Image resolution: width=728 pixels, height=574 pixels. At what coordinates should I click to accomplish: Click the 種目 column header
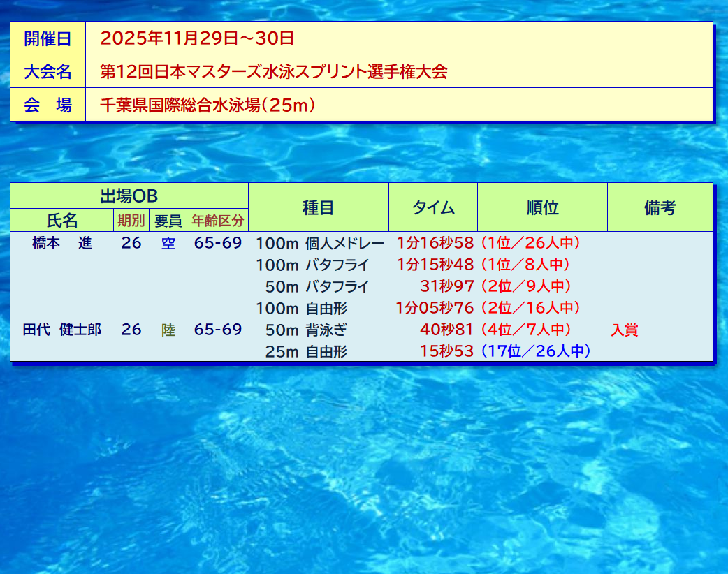tap(318, 207)
